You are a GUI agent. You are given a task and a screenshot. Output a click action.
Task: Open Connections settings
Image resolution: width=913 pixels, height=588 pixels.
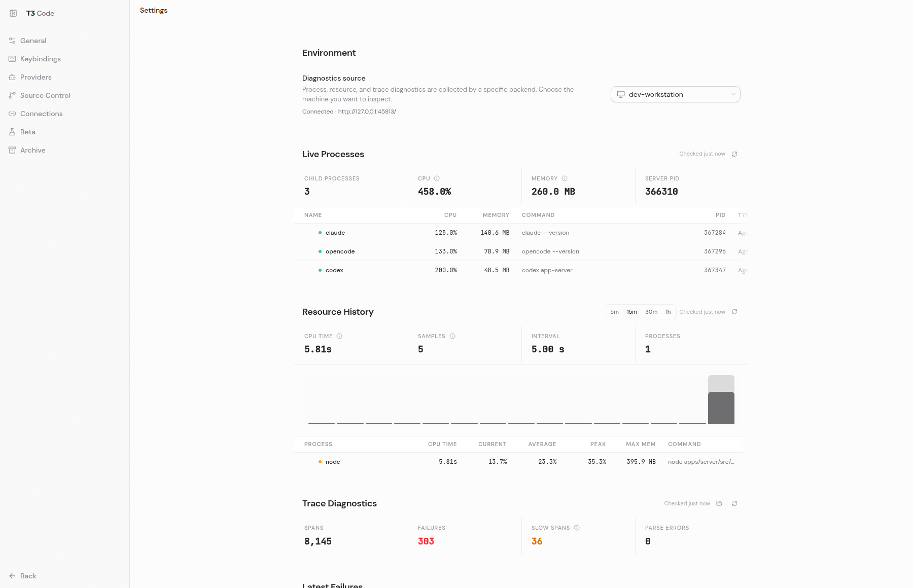pos(64,114)
